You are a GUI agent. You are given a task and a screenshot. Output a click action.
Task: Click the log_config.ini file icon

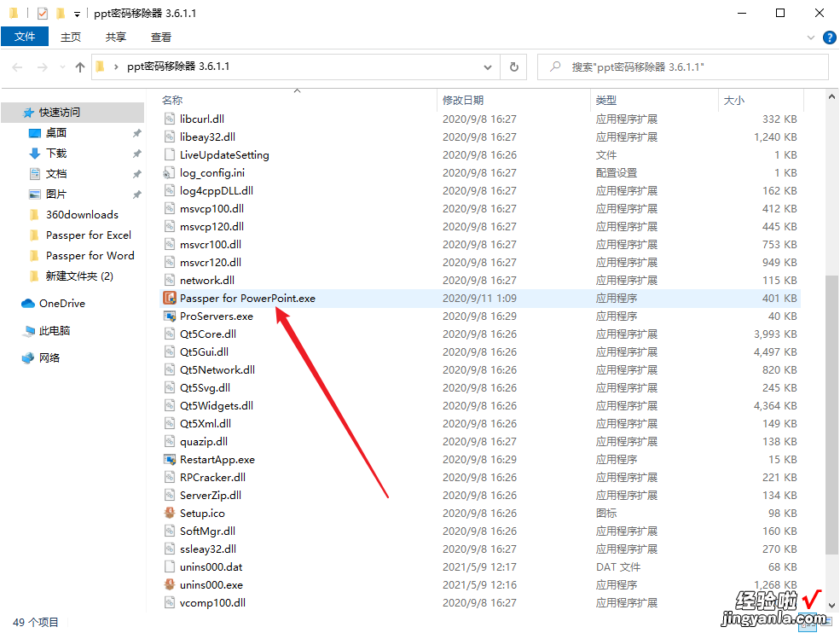coord(170,172)
